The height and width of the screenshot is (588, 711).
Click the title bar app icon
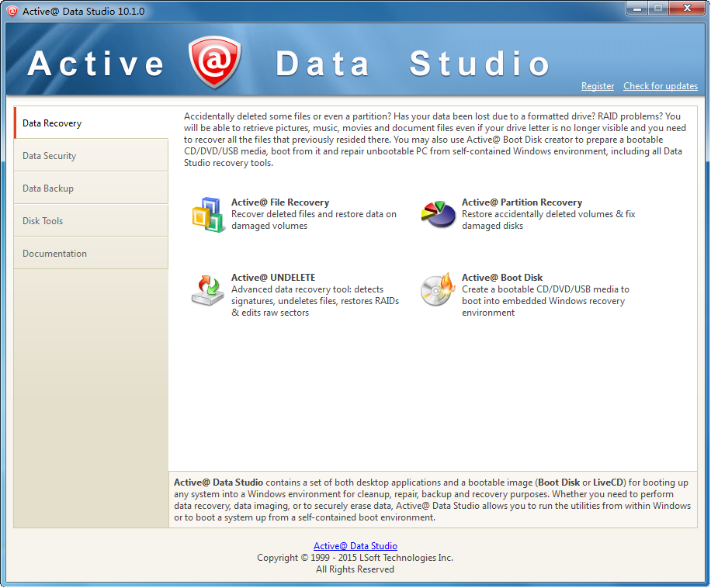(x=12, y=11)
